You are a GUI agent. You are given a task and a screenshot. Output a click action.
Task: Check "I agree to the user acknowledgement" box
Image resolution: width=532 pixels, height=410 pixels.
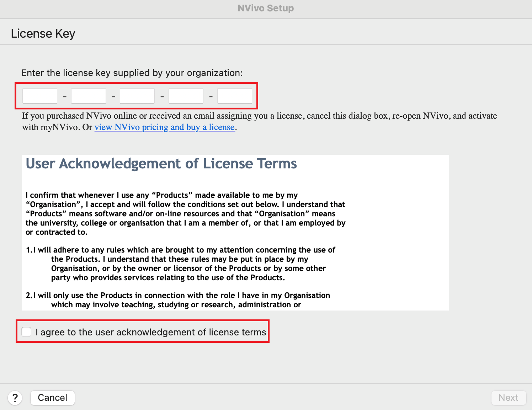(26, 331)
